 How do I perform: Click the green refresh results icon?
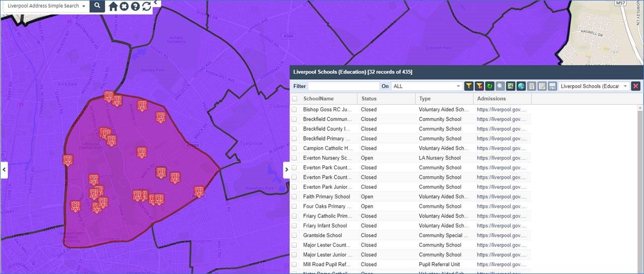[489, 86]
